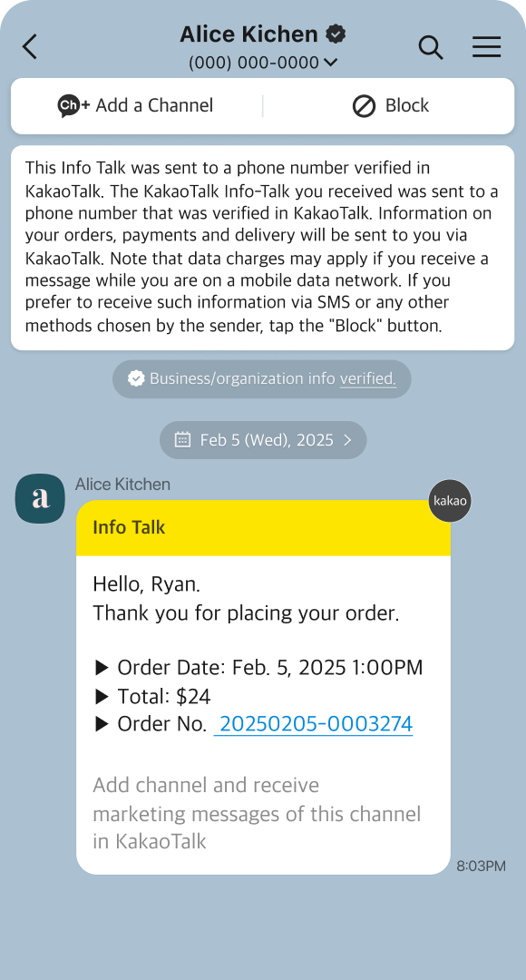Open order number 20250205-0003274 link
Viewport: 526px width, 980px height.
click(x=313, y=723)
